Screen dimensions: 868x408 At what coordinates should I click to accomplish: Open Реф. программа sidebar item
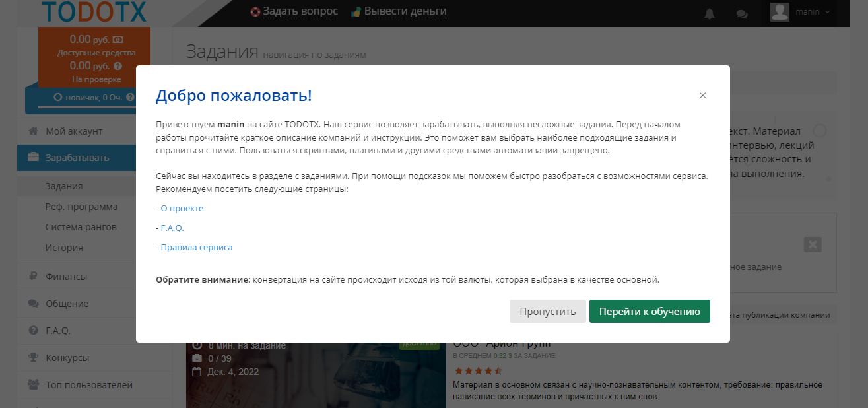coord(82,207)
